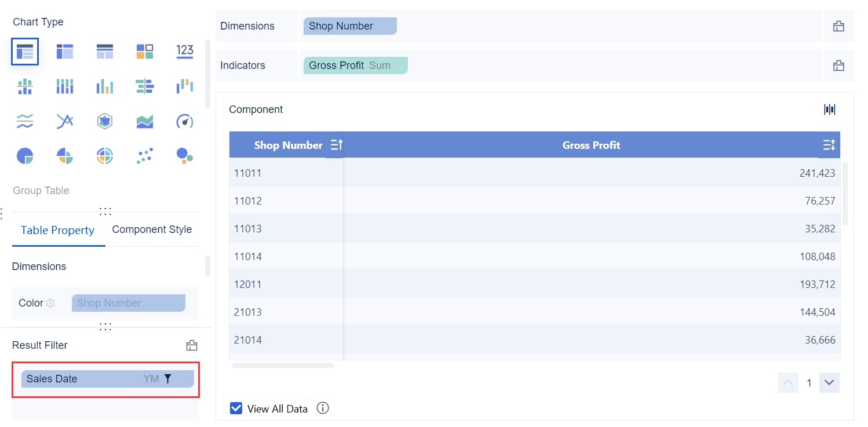Open the Table Property tab
This screenshot has width=868, height=427.
click(57, 230)
